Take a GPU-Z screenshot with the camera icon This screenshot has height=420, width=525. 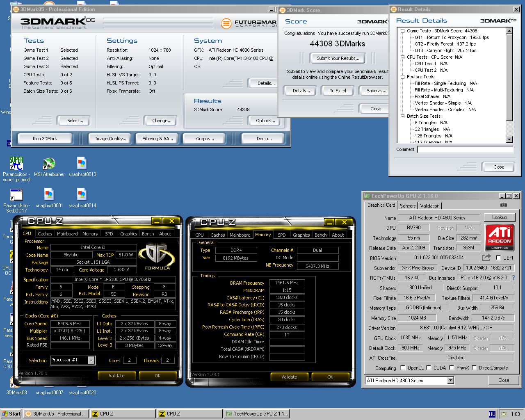point(504,205)
